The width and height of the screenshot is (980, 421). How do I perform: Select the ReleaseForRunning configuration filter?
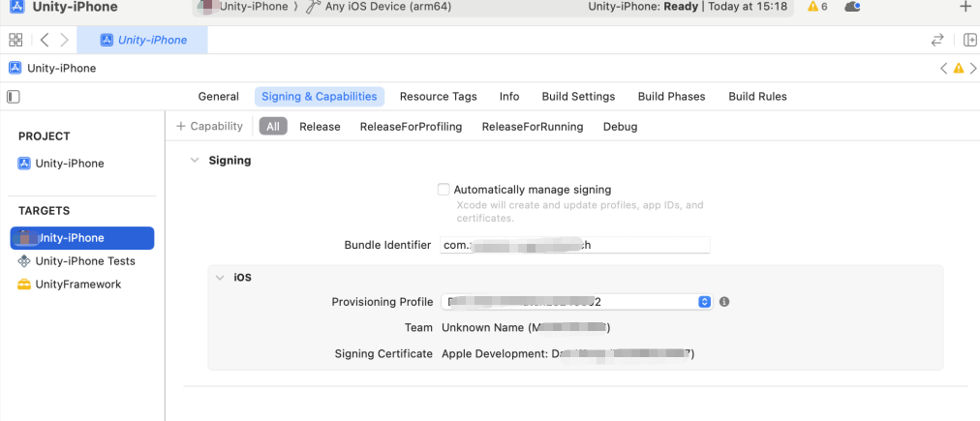[x=533, y=127]
